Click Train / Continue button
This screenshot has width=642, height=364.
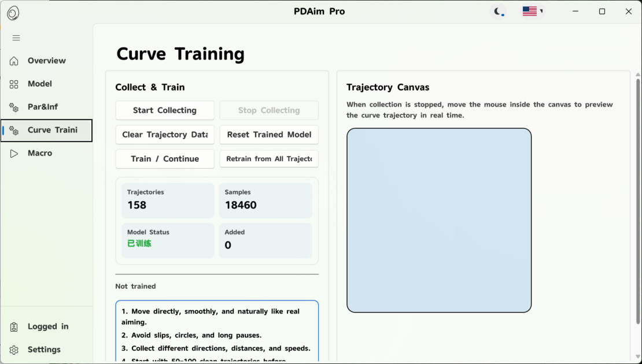[165, 159]
